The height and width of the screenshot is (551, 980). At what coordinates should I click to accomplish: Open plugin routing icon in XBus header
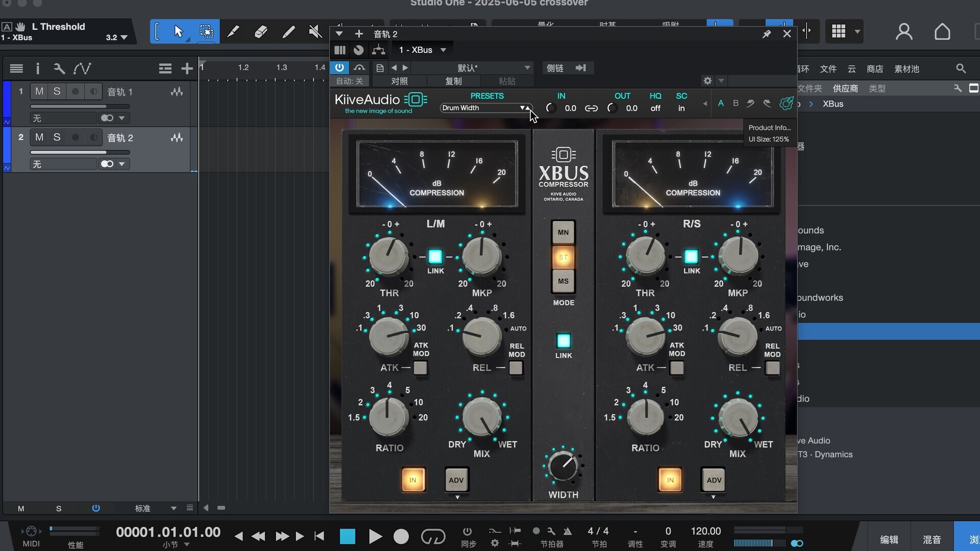[378, 50]
